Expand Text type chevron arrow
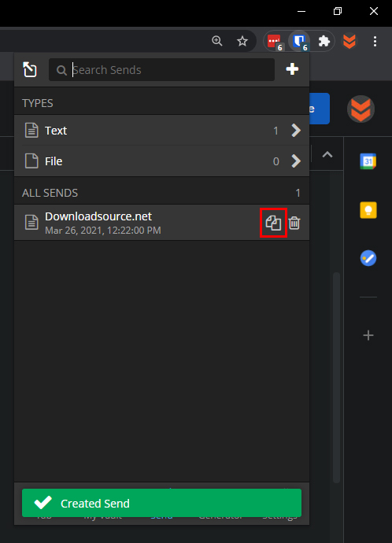This screenshot has width=392, height=543. tap(296, 131)
